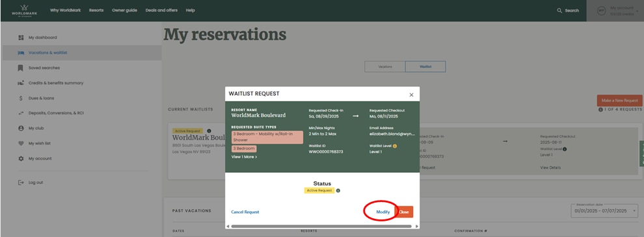Click Waitlist ID WWO0000768373
This screenshot has height=237, width=644.
[x=327, y=152]
